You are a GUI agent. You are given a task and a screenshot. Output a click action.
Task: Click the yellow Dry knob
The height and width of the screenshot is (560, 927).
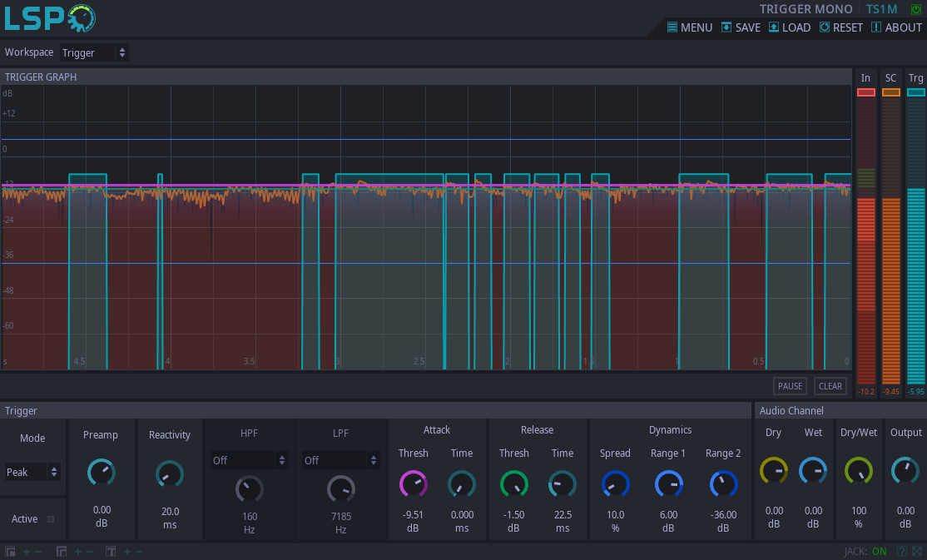tap(774, 471)
